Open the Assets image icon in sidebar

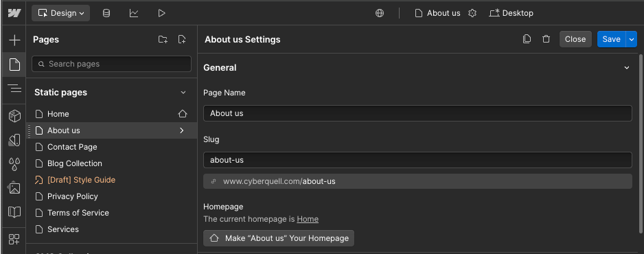(14, 188)
